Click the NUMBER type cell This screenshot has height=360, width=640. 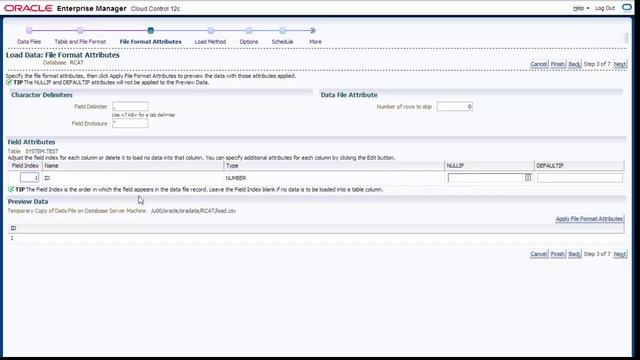tap(236, 178)
